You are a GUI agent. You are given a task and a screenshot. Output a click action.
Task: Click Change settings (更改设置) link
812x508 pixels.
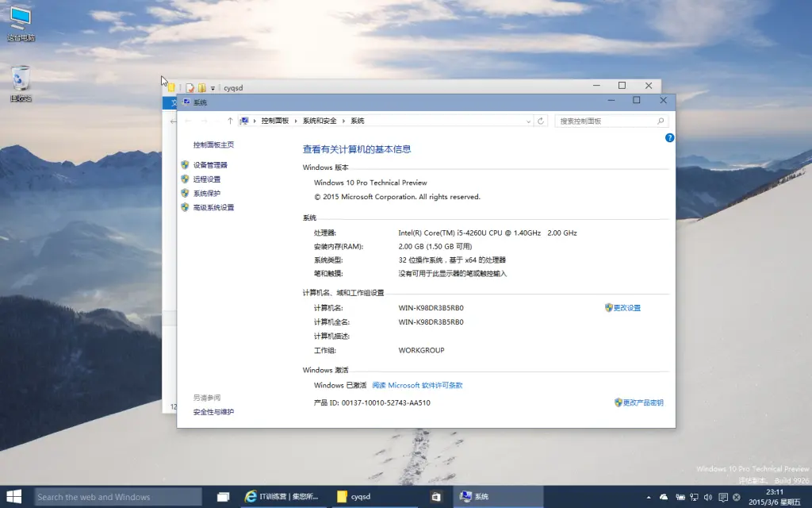click(x=626, y=307)
